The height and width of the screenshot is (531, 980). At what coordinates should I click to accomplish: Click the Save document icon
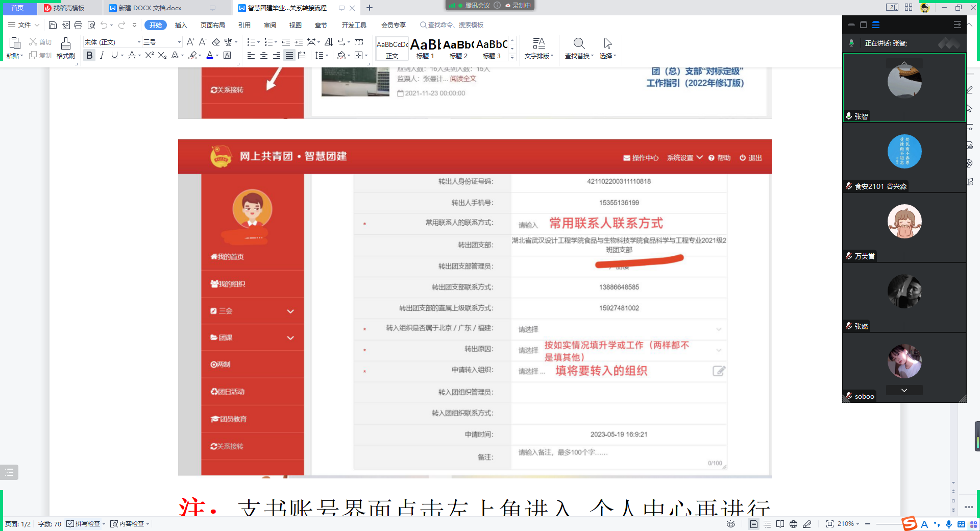(53, 25)
